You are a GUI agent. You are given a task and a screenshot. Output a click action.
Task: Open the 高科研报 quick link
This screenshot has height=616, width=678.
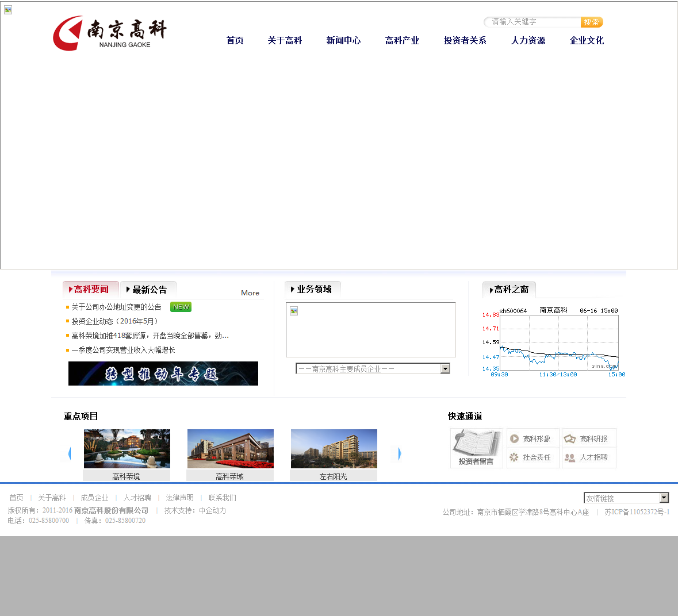point(593,439)
